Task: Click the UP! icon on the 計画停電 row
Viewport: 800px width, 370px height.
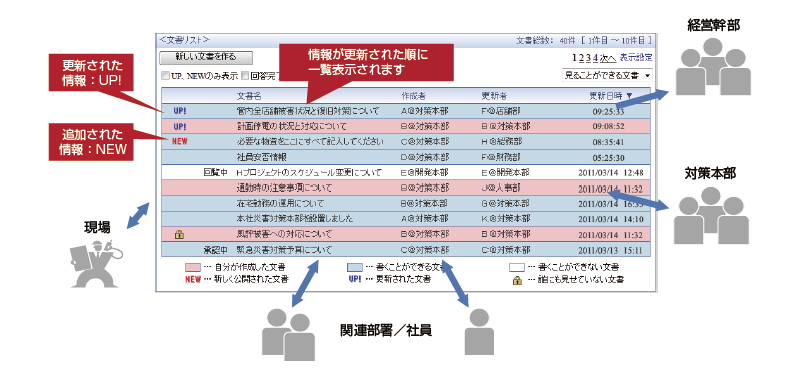Action: [x=180, y=126]
